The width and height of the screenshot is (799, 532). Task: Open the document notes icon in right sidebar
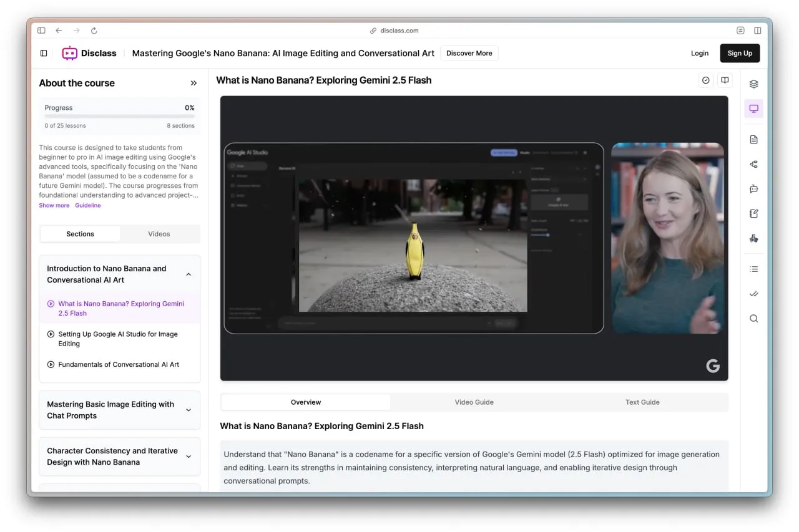click(x=753, y=140)
